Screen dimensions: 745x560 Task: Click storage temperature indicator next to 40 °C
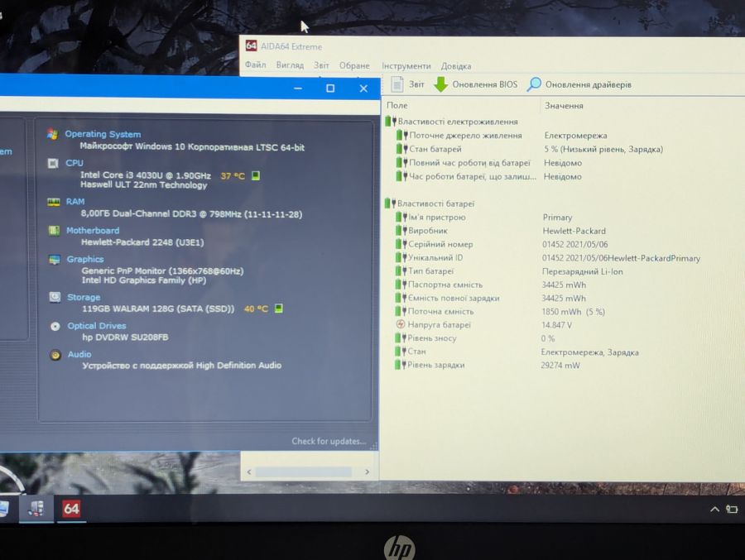(x=279, y=309)
